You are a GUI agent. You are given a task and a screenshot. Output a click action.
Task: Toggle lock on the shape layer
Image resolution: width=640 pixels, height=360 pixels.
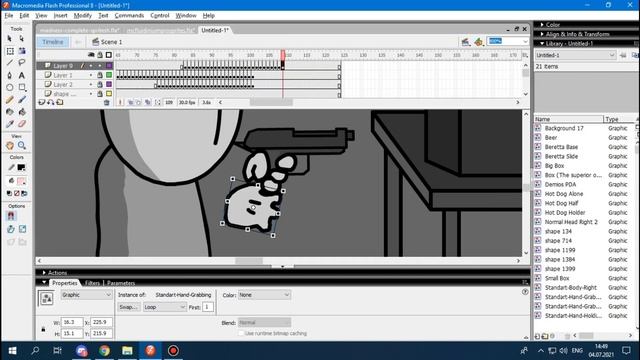pos(100,94)
